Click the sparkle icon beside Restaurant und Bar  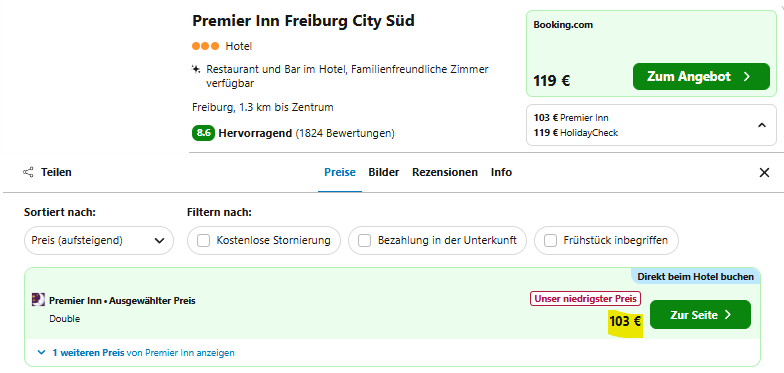click(x=196, y=68)
